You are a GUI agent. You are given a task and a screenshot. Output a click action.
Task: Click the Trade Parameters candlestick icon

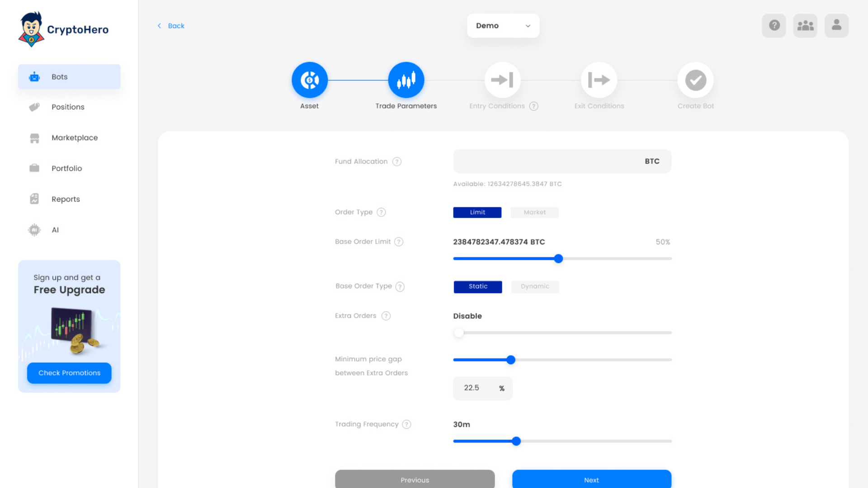[406, 80]
